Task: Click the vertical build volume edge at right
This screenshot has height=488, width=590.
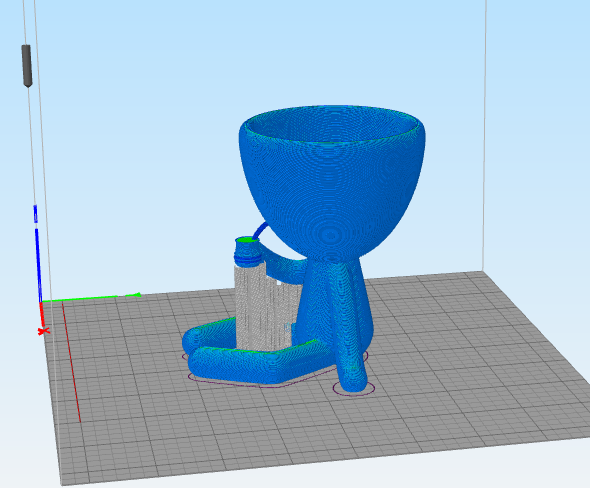Action: click(x=485, y=135)
